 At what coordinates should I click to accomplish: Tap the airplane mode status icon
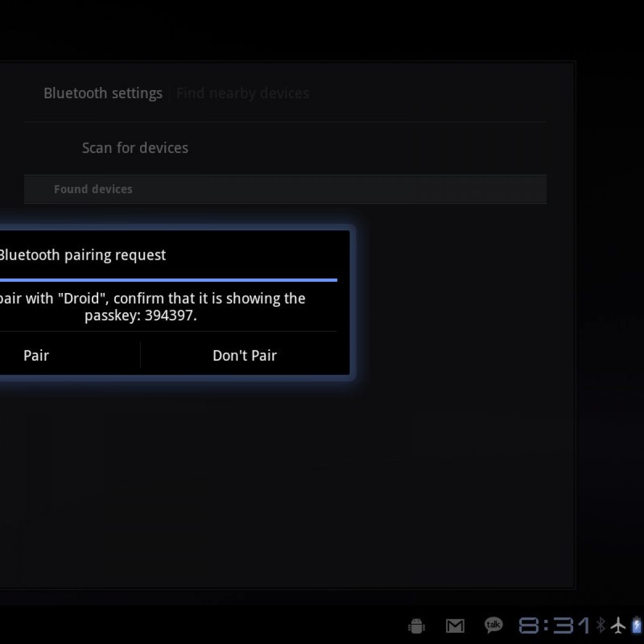click(618, 625)
